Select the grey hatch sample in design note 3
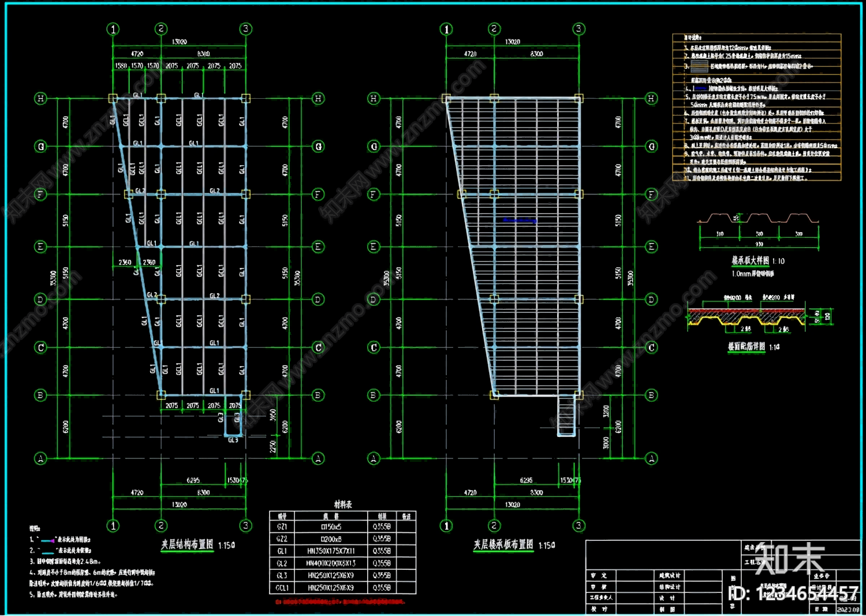Viewport: 866px width, 616px height. point(699,66)
